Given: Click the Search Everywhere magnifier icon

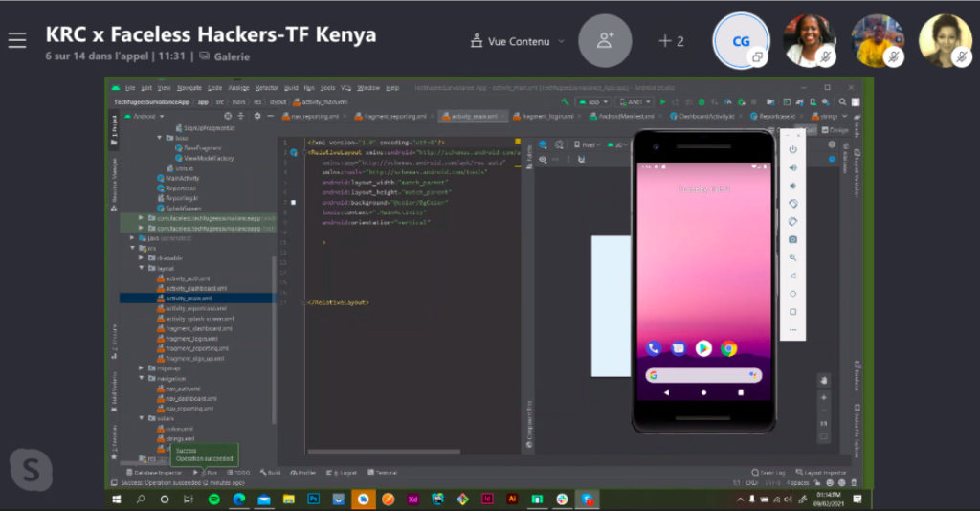Looking at the screenshot, I should [x=842, y=101].
